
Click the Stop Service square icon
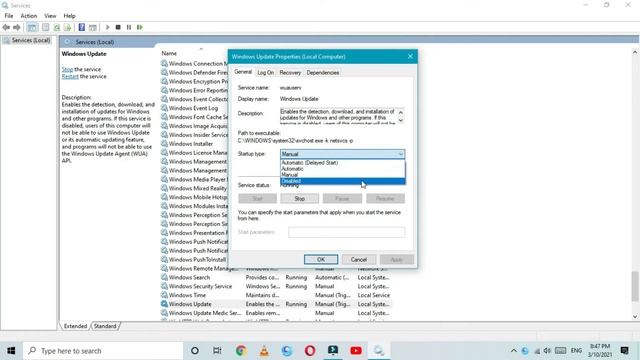(118, 27)
